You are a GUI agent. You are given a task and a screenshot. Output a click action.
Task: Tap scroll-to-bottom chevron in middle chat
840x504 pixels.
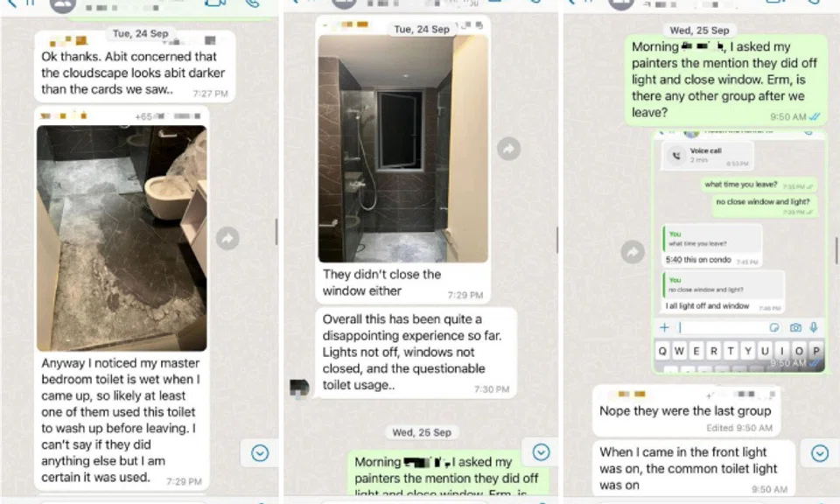click(x=541, y=452)
